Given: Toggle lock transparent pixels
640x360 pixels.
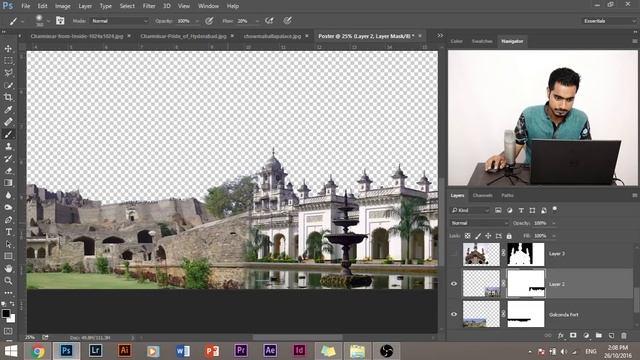Looking at the screenshot, I should [x=468, y=236].
